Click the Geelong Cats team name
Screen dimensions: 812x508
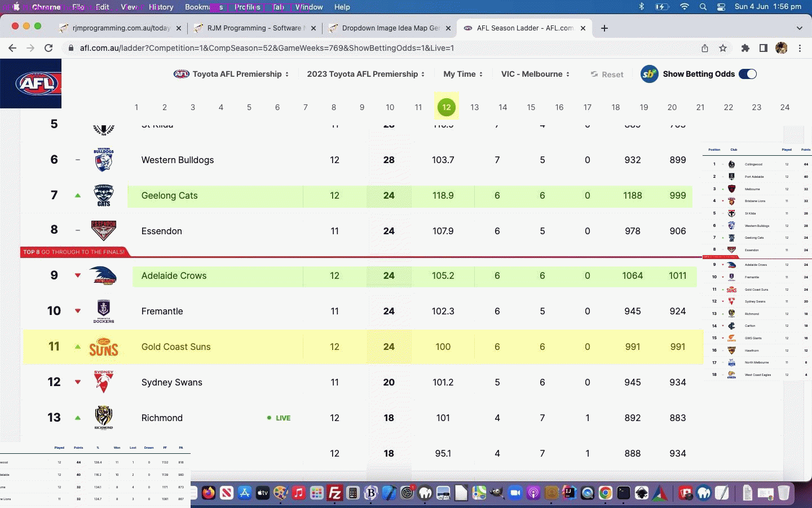[169, 195]
